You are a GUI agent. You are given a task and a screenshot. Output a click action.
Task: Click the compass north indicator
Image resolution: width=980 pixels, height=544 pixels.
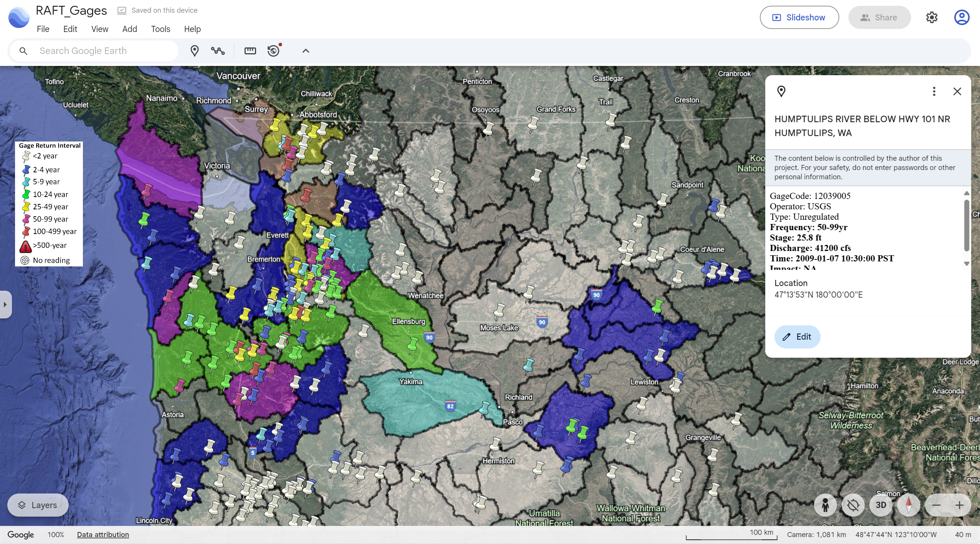click(x=908, y=505)
